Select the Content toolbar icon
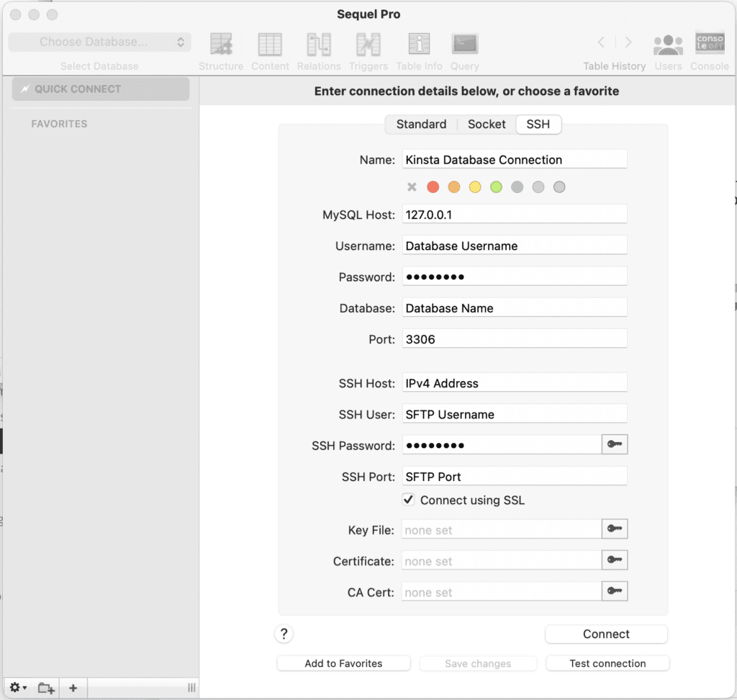Image resolution: width=737 pixels, height=700 pixels. (270, 43)
